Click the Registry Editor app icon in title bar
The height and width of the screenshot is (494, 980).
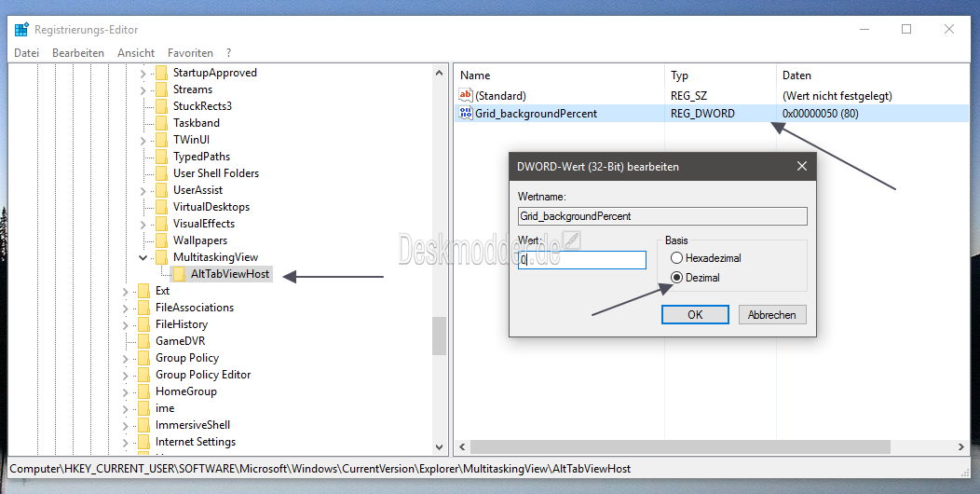(x=21, y=30)
